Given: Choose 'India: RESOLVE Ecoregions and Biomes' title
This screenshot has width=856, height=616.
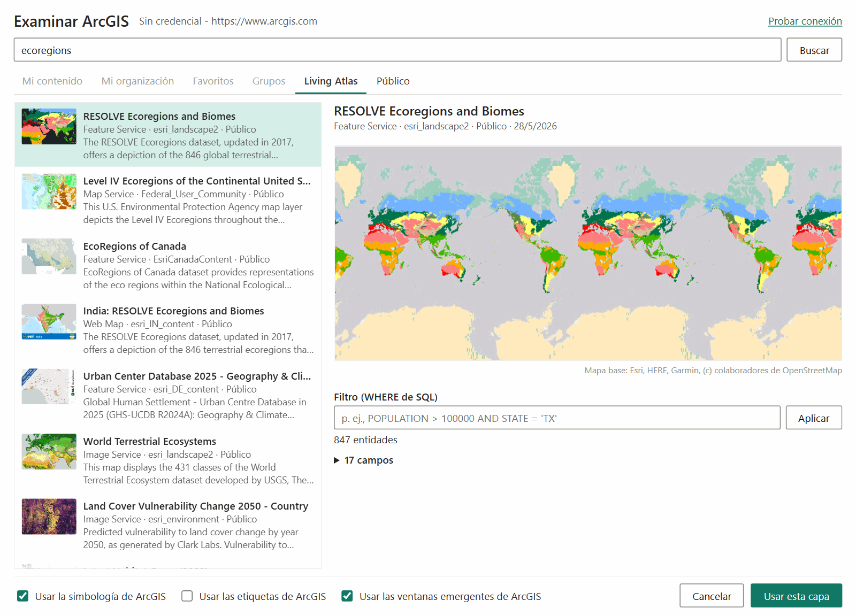Looking at the screenshot, I should pos(173,311).
